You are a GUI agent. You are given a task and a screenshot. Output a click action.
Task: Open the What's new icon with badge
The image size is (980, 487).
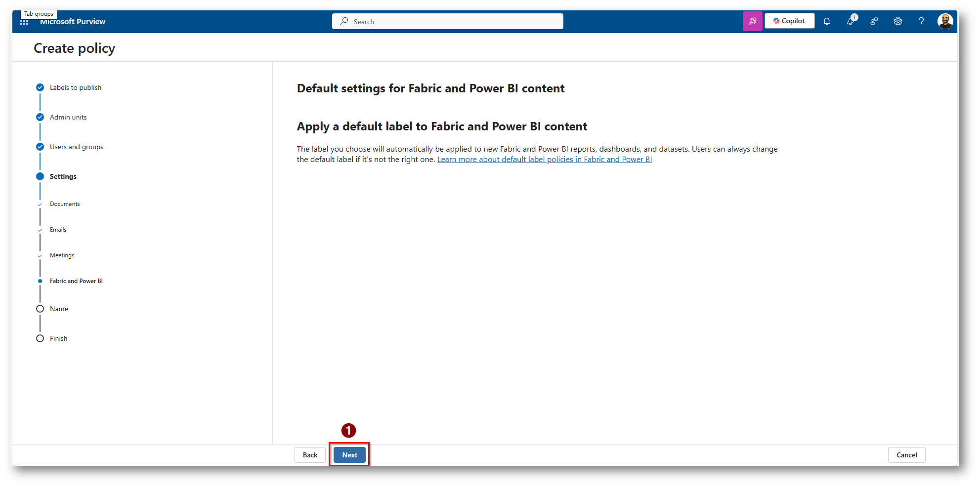(x=851, y=21)
